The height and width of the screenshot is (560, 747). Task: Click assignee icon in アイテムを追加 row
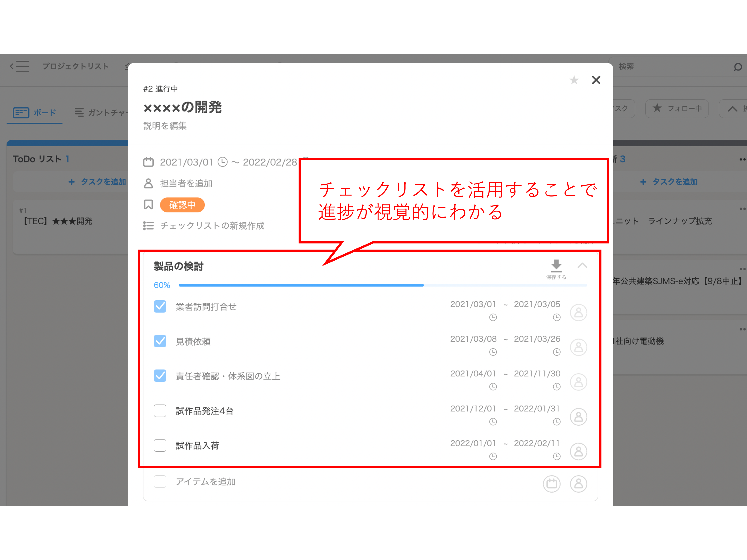579,484
